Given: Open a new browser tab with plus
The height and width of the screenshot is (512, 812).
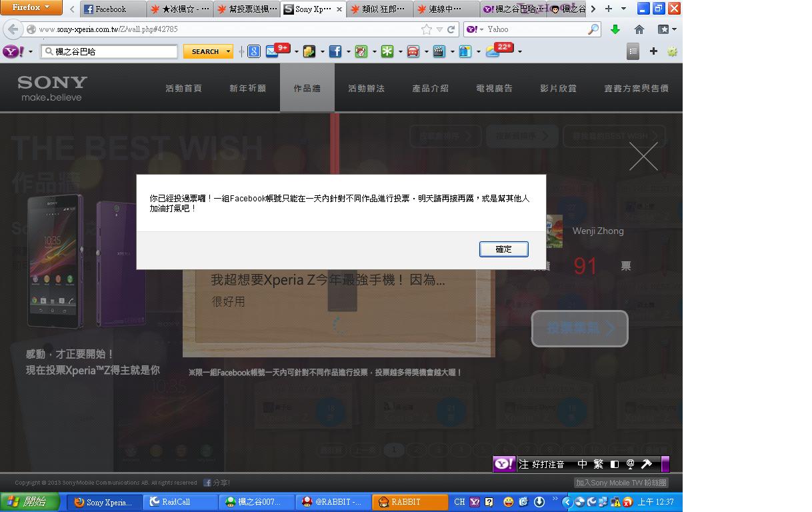Looking at the screenshot, I should (x=608, y=9).
